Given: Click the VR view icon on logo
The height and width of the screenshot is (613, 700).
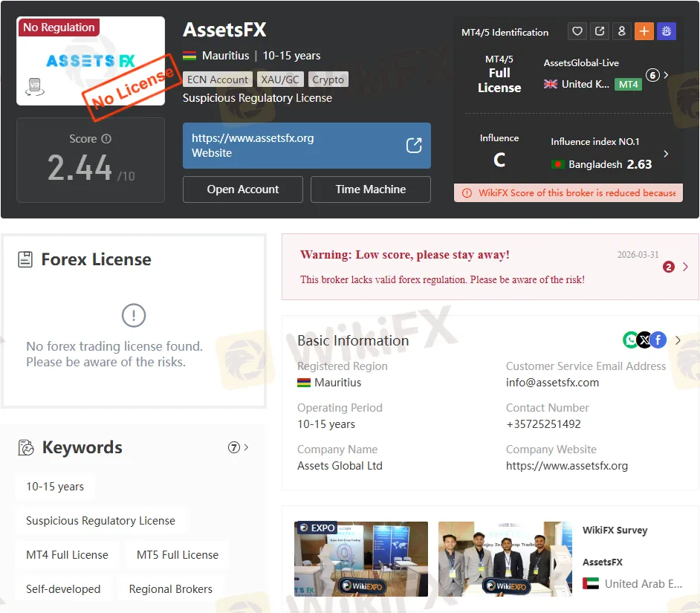Looking at the screenshot, I should point(35,87).
